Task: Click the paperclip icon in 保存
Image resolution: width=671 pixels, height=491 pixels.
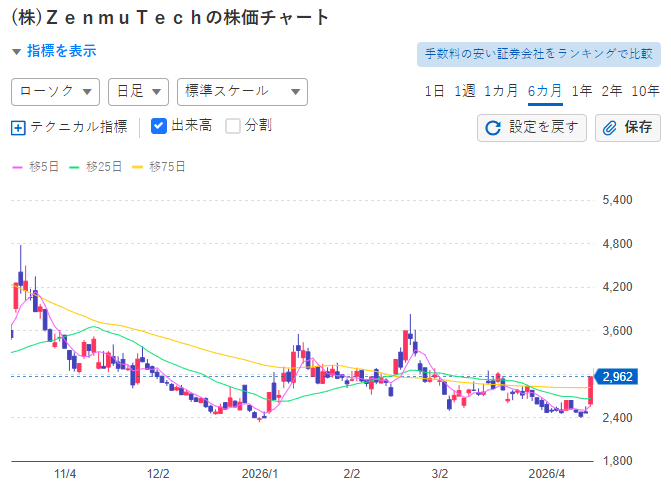Action: 609,128
